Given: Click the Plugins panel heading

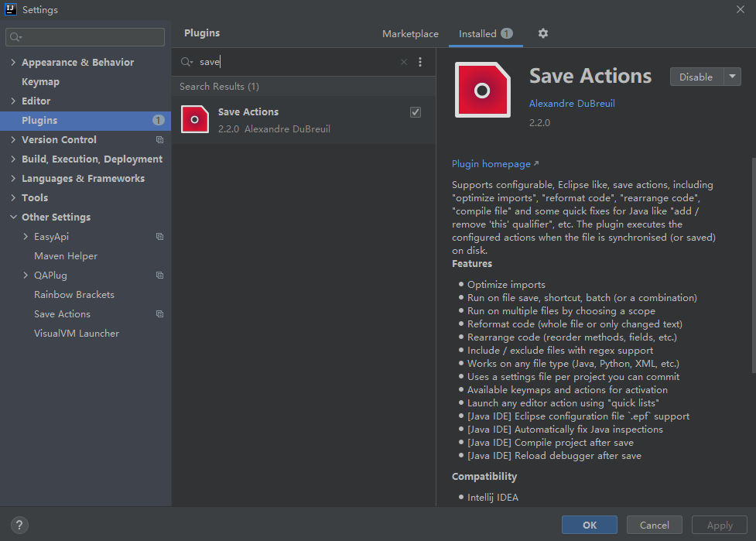Looking at the screenshot, I should click(x=202, y=33).
